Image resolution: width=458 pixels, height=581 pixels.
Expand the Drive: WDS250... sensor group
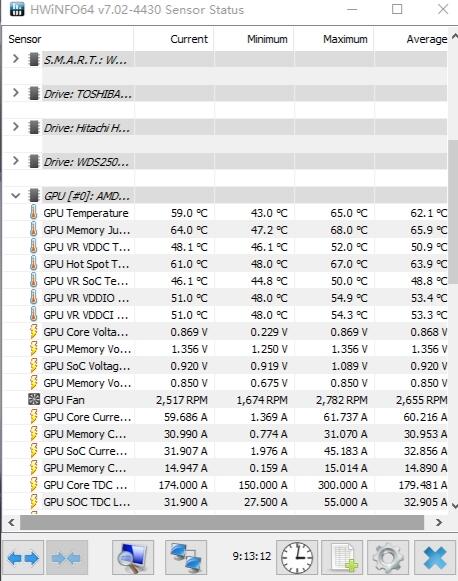click(x=16, y=161)
